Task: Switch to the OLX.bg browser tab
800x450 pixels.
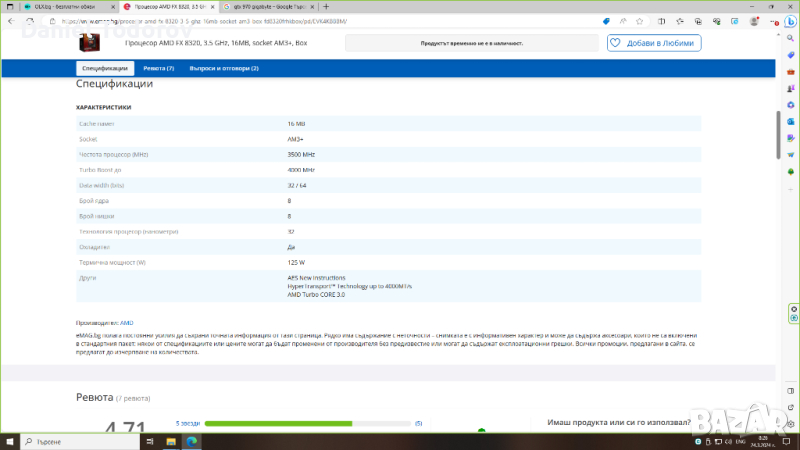Action: click(60, 5)
